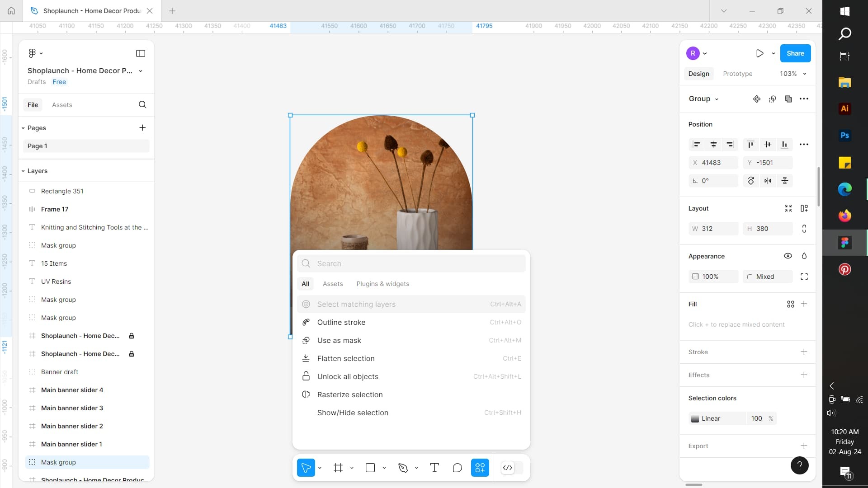
Task: Toggle selection visibility eye in Appearance
Action: (788, 256)
